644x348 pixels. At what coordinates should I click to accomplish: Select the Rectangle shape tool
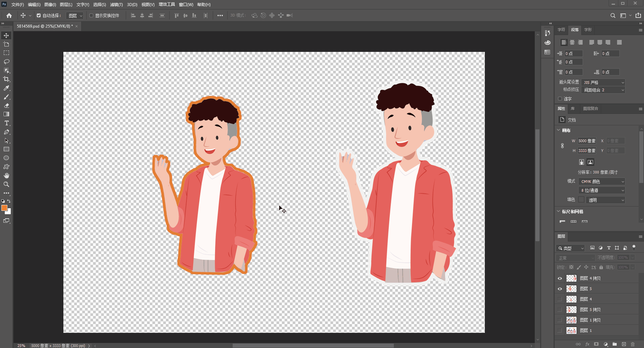point(6,149)
